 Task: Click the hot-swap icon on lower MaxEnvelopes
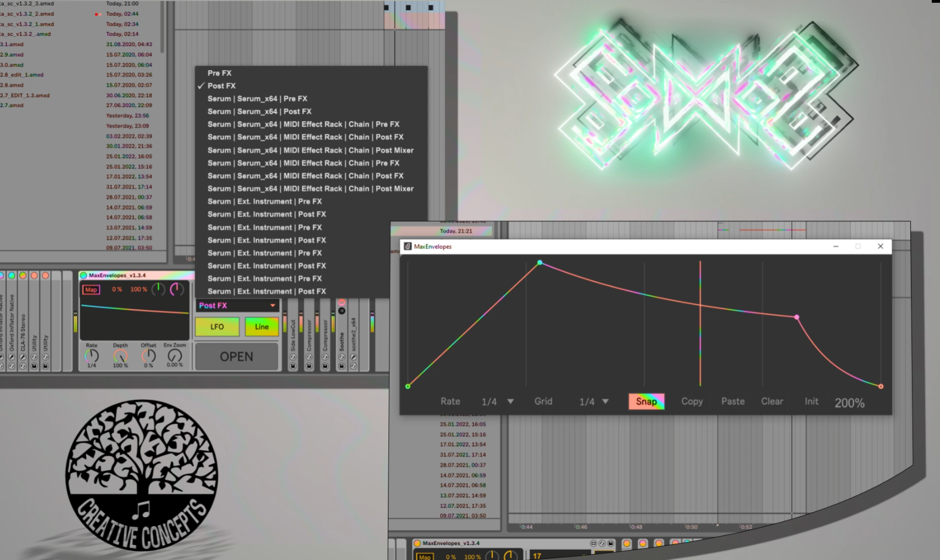coord(602,543)
